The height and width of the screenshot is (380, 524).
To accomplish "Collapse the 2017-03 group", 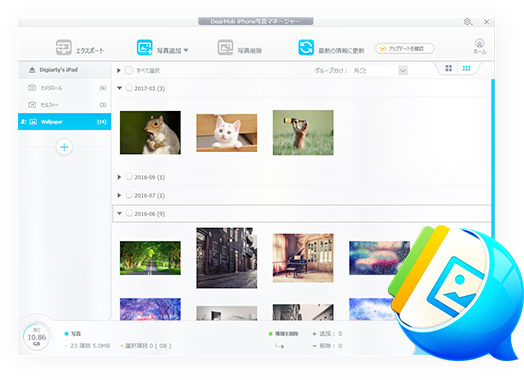I will (119, 88).
